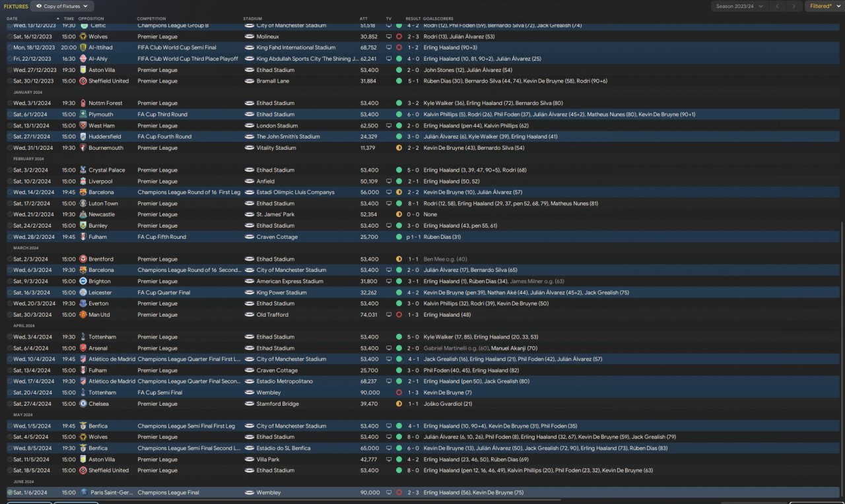Tick the checkbox for Sat, 2/3/2024 fixture
845x504 pixels.
10,259
